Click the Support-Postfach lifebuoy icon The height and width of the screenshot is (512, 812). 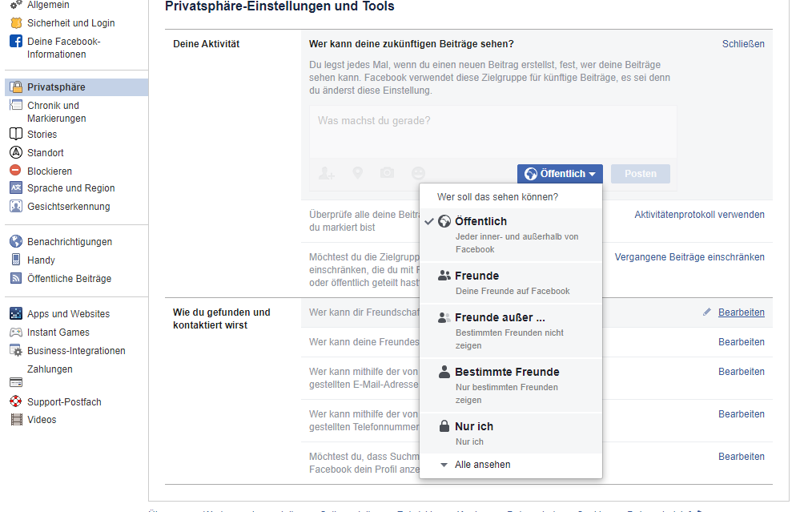(x=15, y=401)
